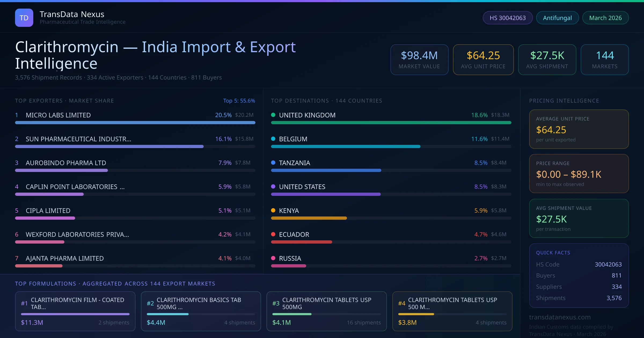This screenshot has height=338, width=644.
Task: Visit the transdatanexus.com link
Action: coord(560,317)
